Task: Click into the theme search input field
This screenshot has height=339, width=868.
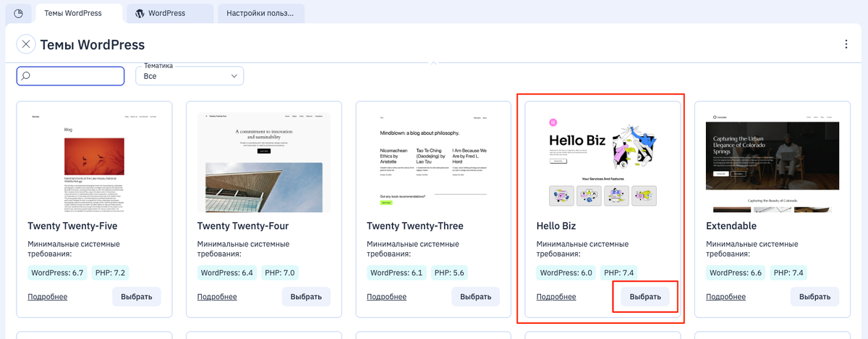Action: pyautogui.click(x=70, y=76)
